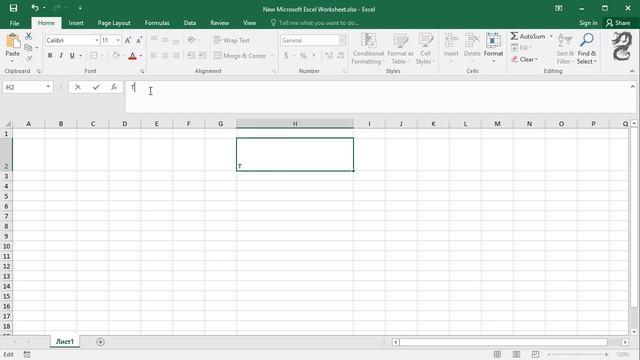Screen dimensions: 640x360
Task: Open the font color dropdown arrow
Action: (141, 56)
